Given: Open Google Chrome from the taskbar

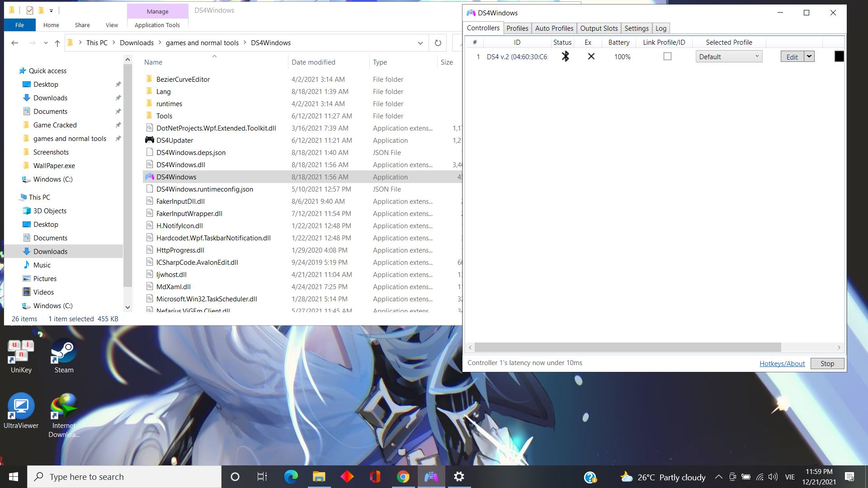Looking at the screenshot, I should pyautogui.click(x=403, y=477).
